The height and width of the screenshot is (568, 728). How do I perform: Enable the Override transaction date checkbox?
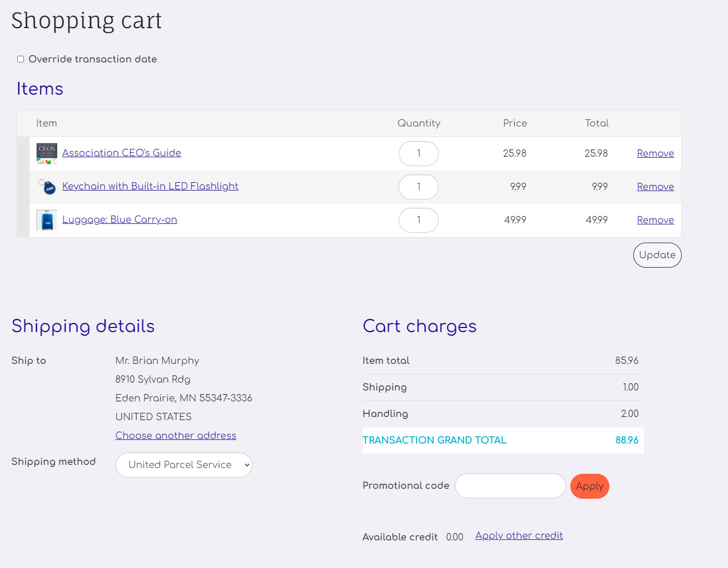21,59
